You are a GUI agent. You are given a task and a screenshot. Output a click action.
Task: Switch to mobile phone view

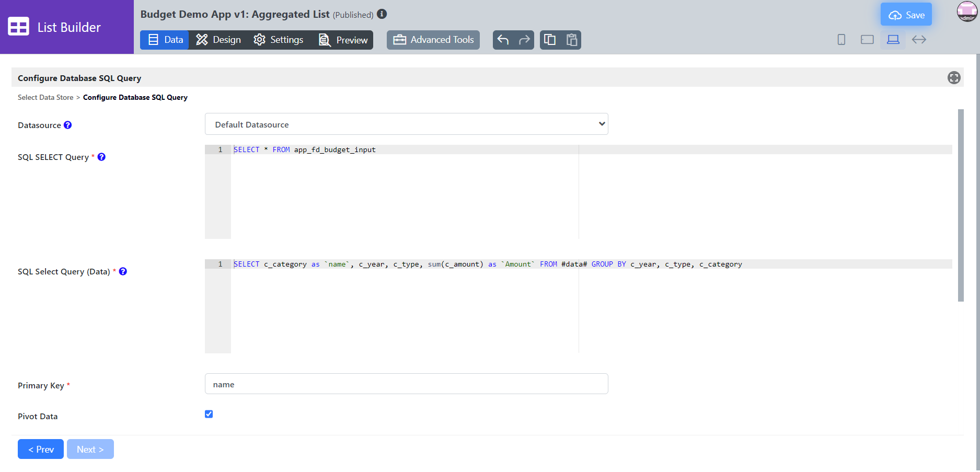(841, 40)
